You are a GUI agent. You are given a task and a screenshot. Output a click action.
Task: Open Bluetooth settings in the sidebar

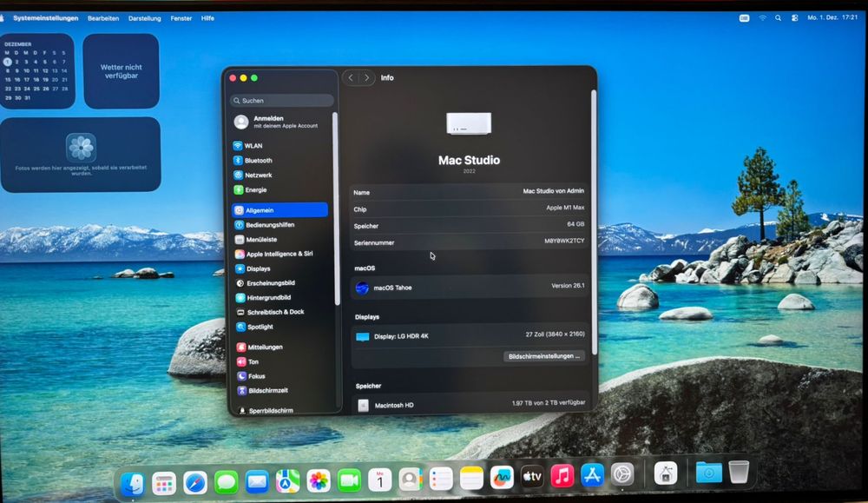point(258,160)
